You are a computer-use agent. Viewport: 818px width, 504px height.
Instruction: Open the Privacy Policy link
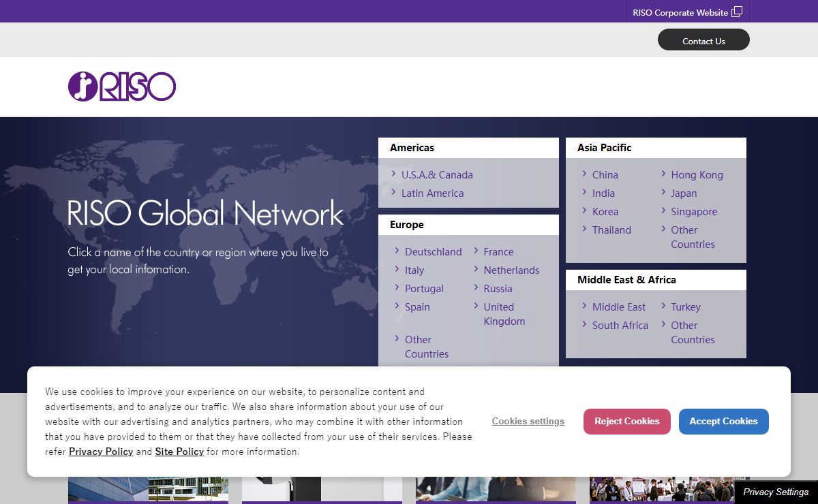pos(101,452)
